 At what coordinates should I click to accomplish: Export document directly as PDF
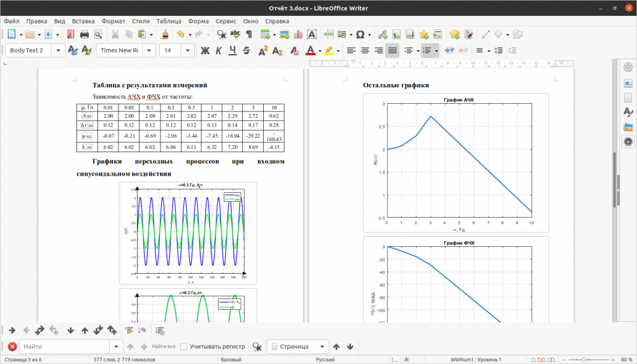69,34
